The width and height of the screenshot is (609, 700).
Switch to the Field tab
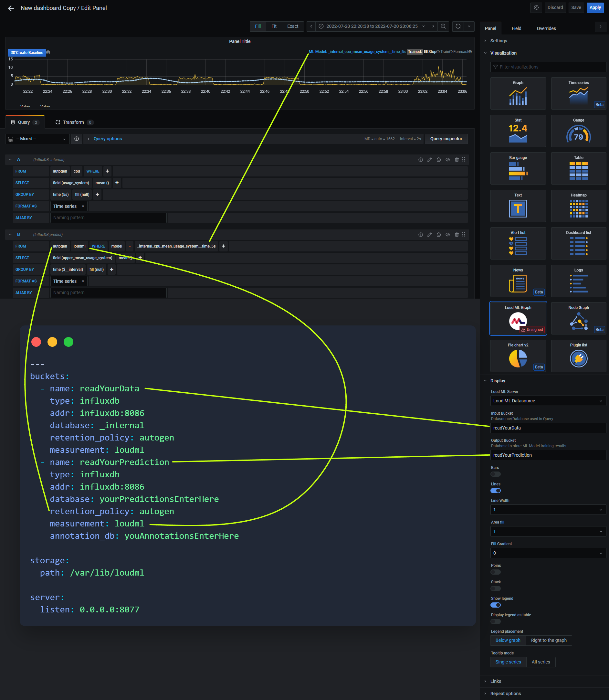click(x=516, y=28)
